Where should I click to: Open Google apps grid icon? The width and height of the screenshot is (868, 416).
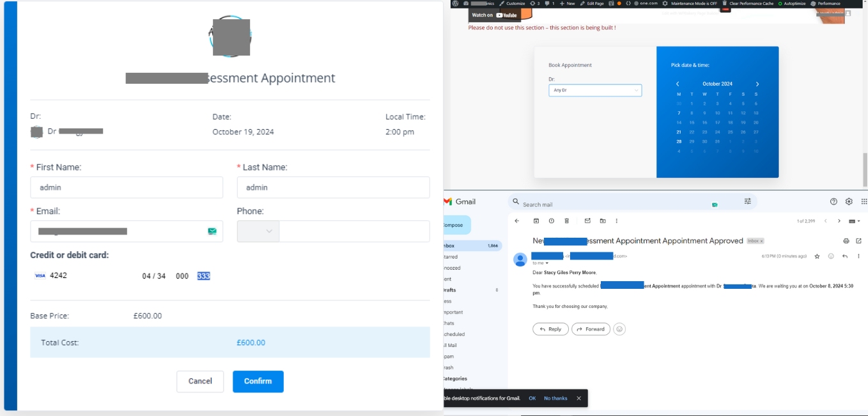(x=864, y=201)
